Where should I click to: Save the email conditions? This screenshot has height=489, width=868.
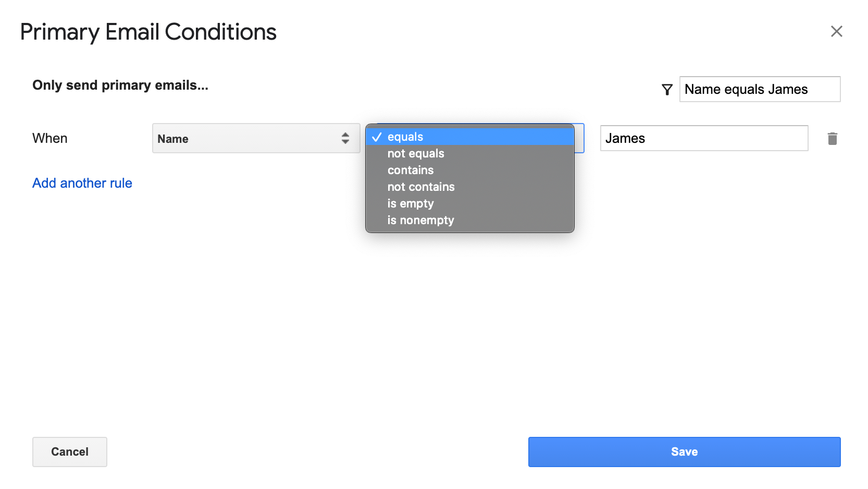(x=684, y=451)
